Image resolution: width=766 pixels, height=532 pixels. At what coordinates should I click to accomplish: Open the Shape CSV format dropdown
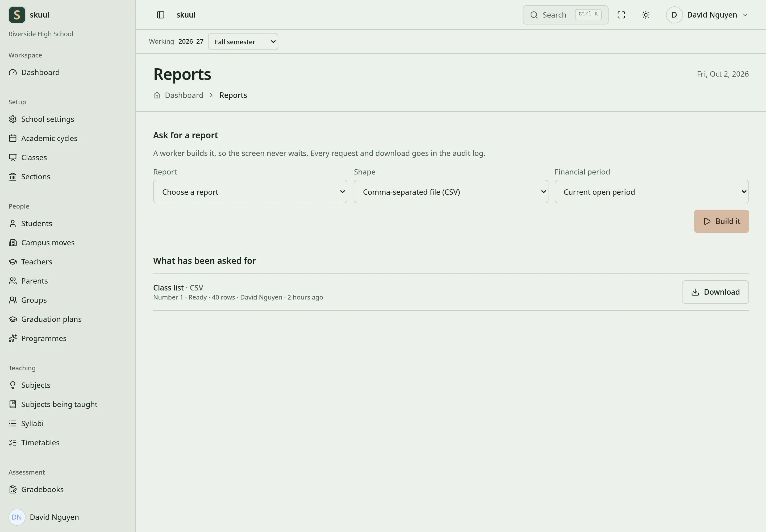[x=451, y=192]
